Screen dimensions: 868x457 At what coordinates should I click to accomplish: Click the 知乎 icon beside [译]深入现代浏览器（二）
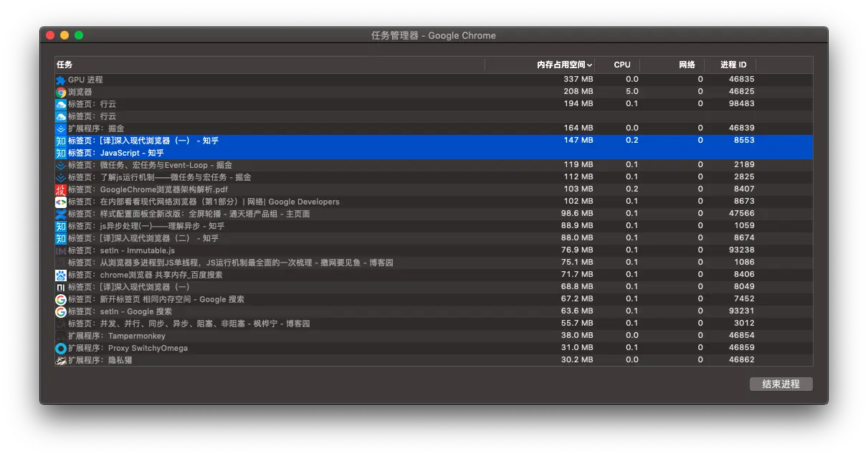61,238
